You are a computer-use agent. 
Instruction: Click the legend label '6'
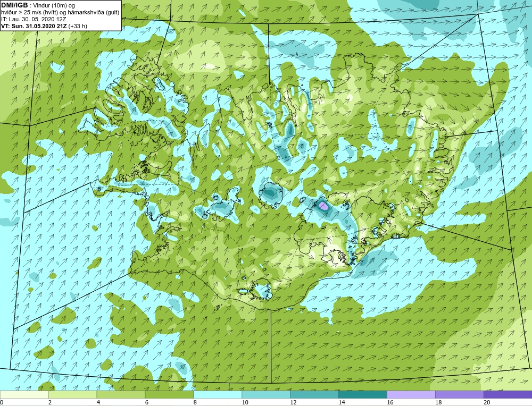tap(147, 402)
